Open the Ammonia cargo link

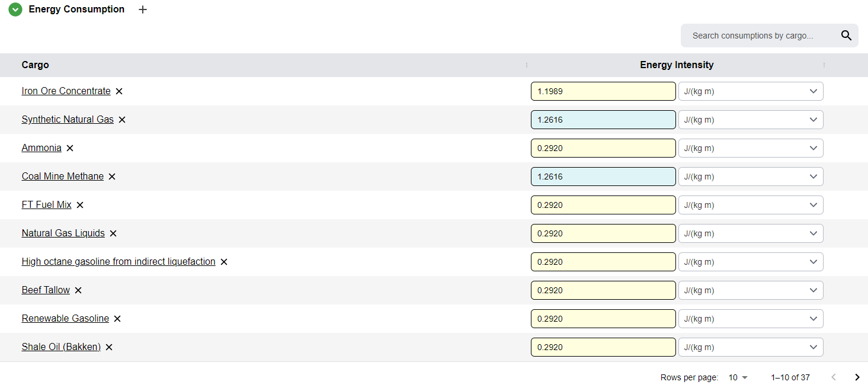coord(41,147)
